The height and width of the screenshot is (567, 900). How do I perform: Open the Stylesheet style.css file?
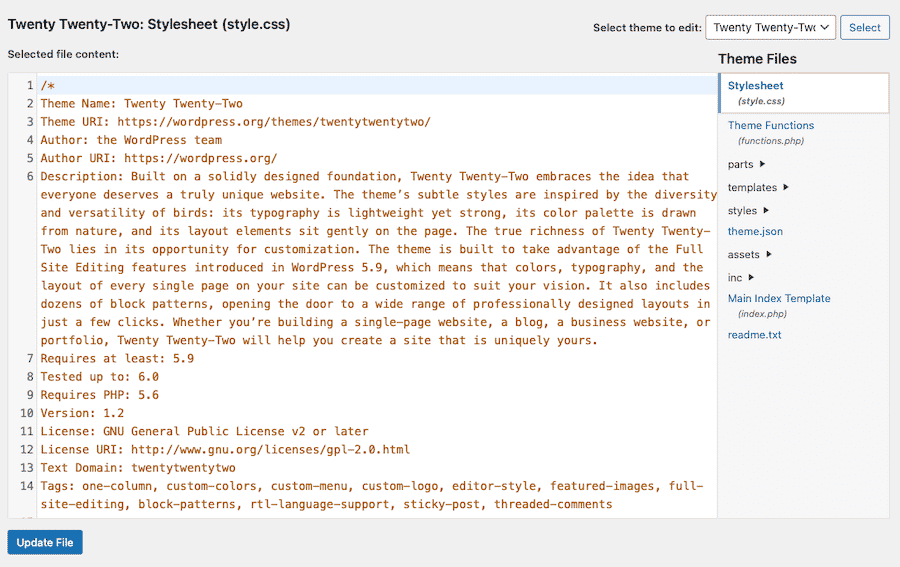(x=756, y=86)
